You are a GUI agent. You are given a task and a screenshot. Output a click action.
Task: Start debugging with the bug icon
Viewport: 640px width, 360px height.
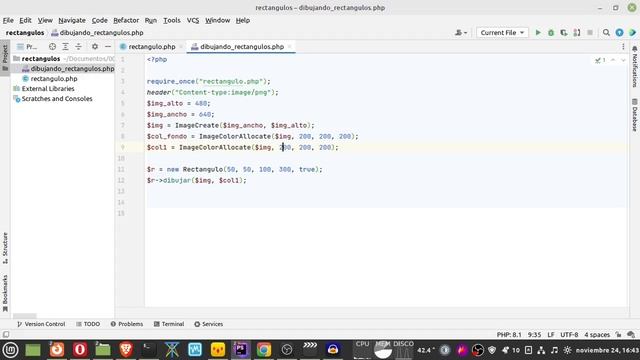click(x=551, y=33)
